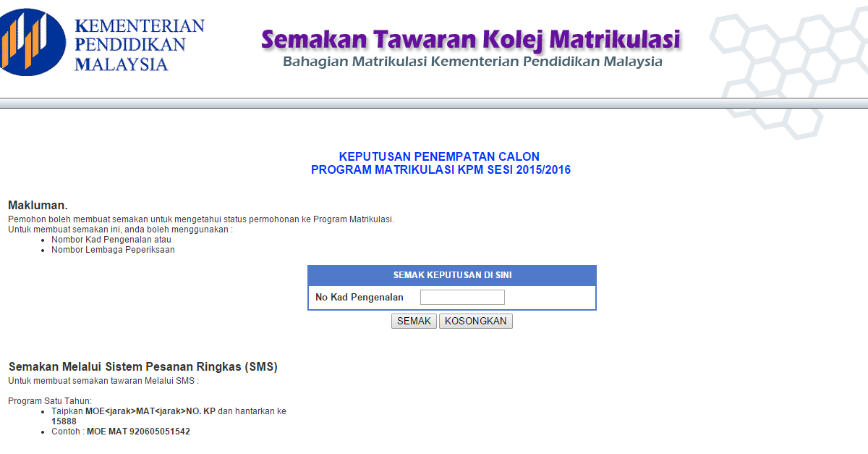Click the SEMAK KEPUTUSAN DI SINI header
Viewport: 868px width, 454px height.
coord(452,275)
